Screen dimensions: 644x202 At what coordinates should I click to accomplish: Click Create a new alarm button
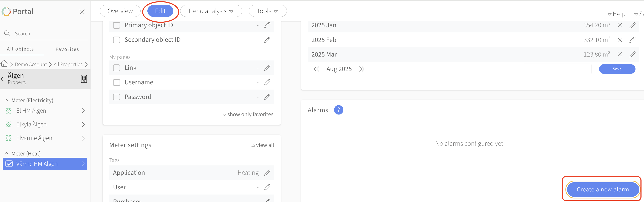click(x=602, y=190)
